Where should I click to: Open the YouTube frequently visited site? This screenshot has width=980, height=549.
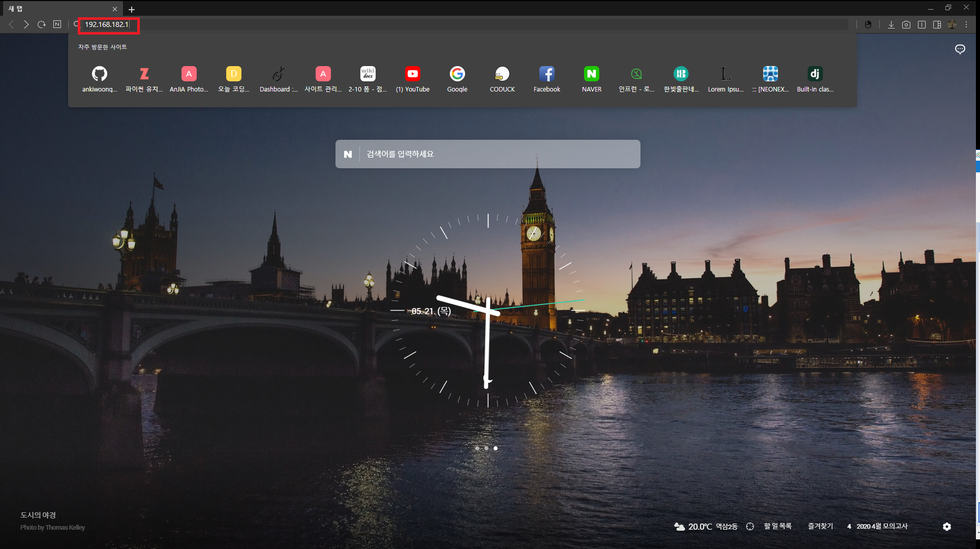(413, 74)
